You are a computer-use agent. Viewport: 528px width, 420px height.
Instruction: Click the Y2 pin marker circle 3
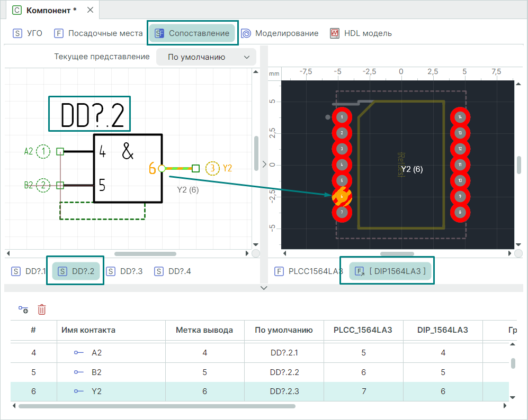point(212,168)
